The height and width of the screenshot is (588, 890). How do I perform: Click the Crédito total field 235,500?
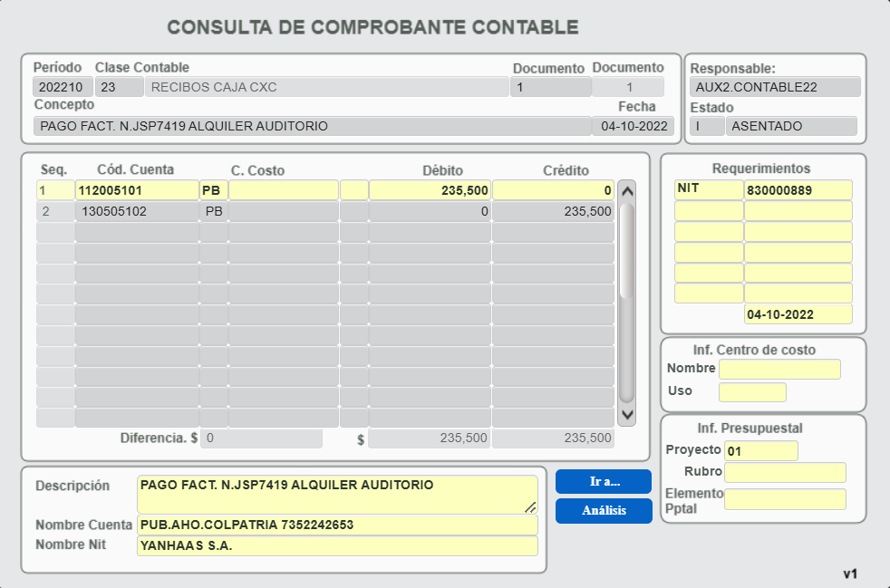pyautogui.click(x=554, y=439)
